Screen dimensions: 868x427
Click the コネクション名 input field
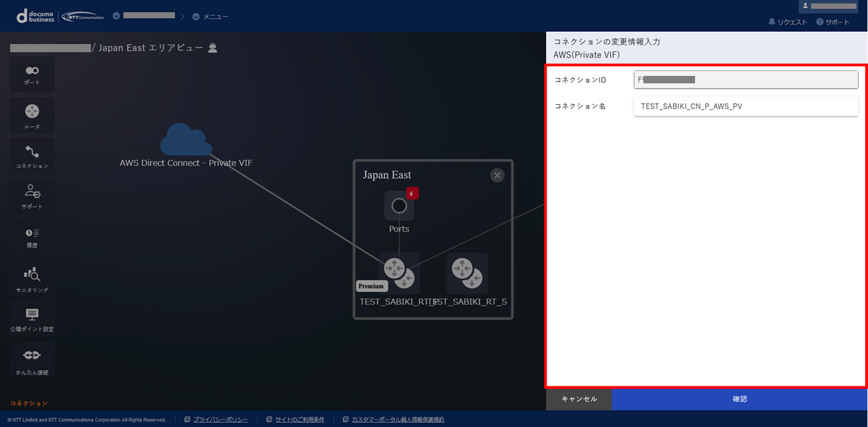745,106
